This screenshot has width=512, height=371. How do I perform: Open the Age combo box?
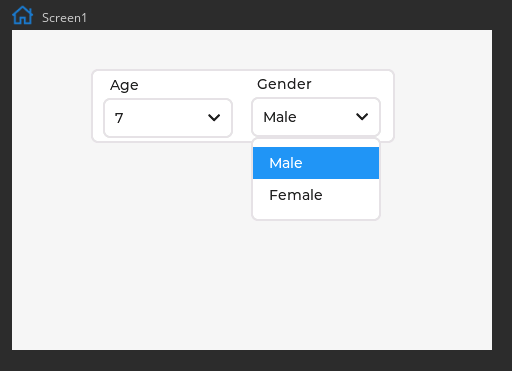168,118
